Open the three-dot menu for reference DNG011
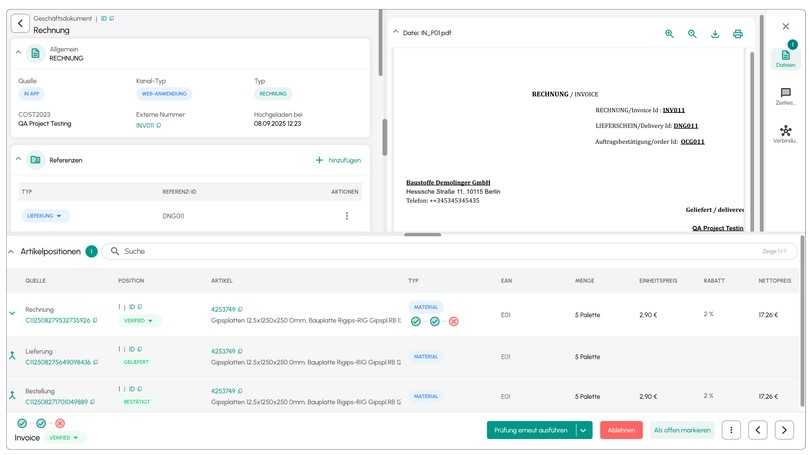 pyautogui.click(x=347, y=216)
